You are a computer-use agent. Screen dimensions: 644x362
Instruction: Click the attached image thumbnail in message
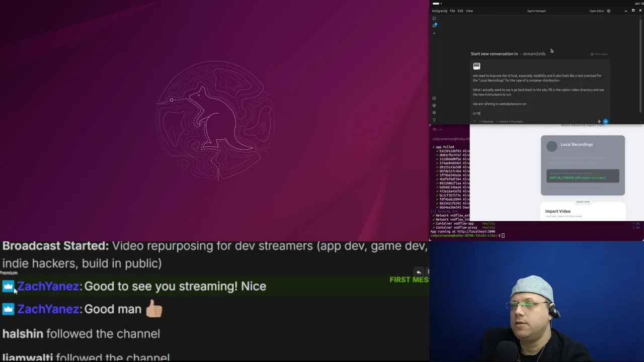point(476,66)
